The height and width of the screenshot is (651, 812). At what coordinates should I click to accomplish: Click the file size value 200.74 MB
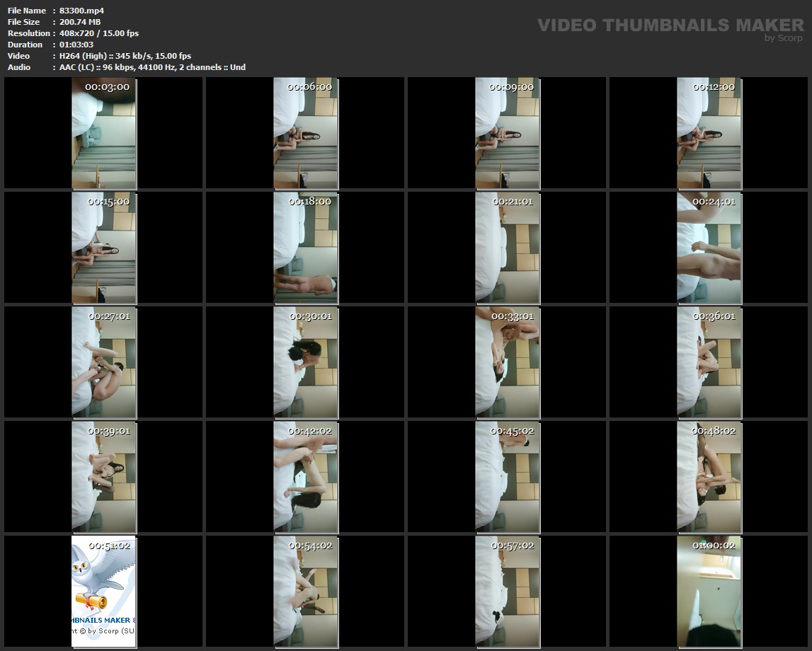[x=80, y=22]
